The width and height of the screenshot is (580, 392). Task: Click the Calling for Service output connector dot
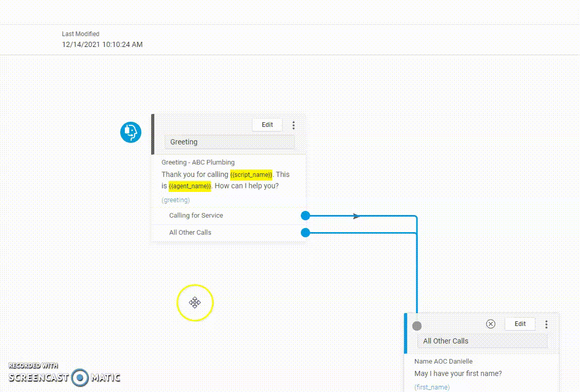pos(305,216)
